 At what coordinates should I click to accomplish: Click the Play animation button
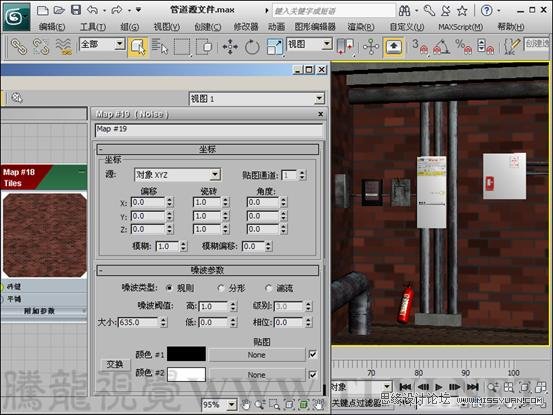(438, 387)
